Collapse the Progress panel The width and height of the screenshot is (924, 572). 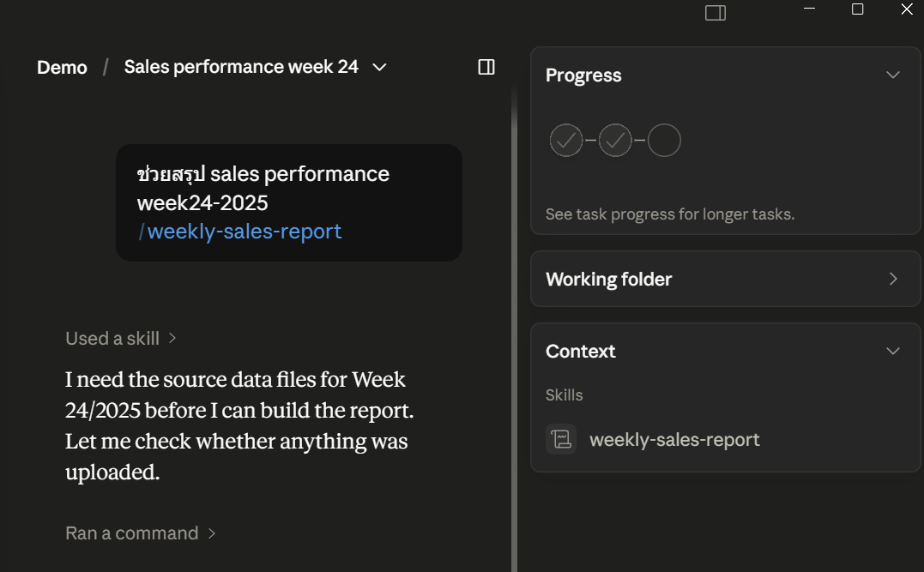point(893,75)
